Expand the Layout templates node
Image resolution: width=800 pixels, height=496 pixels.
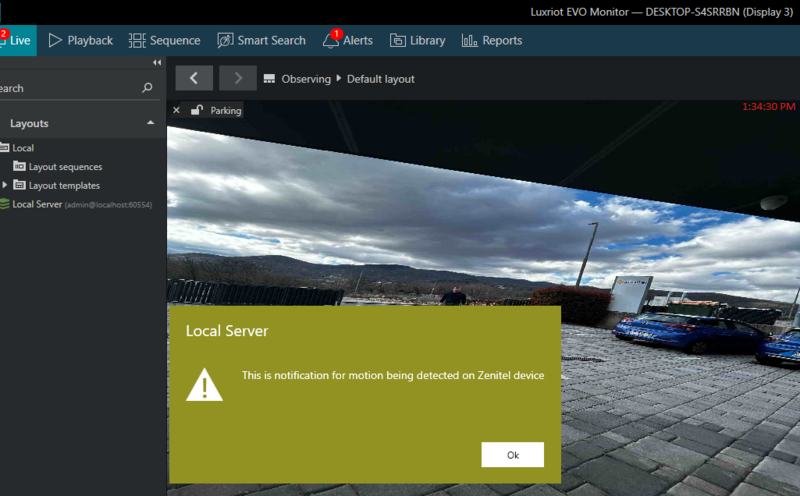click(5, 185)
